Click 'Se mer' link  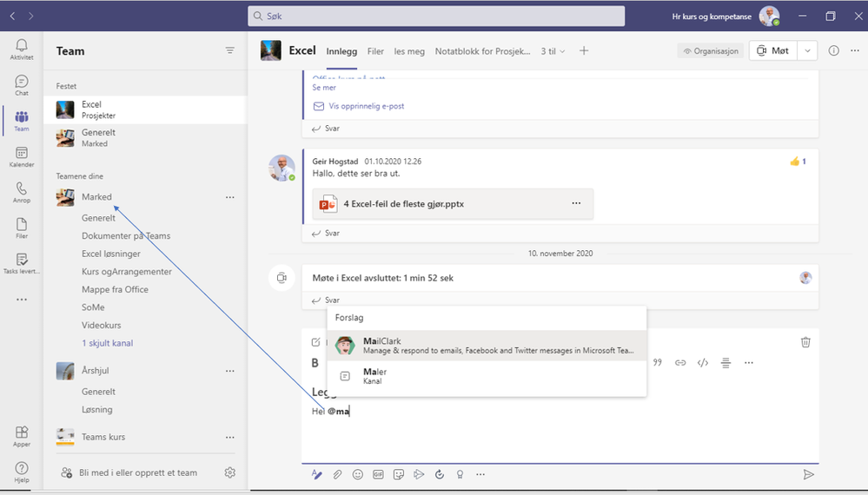[324, 88]
